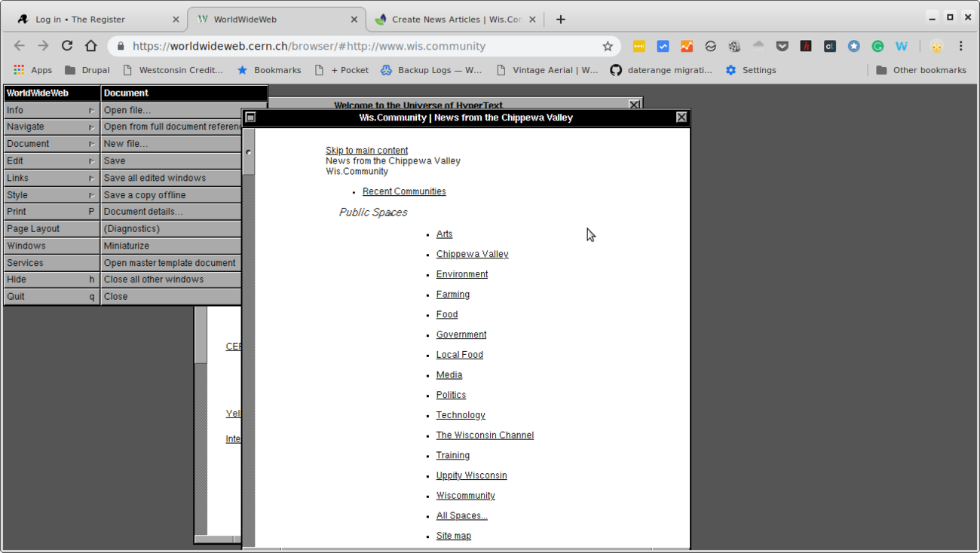Click the Chrome home icon
This screenshot has height=553, width=980.
(91, 46)
